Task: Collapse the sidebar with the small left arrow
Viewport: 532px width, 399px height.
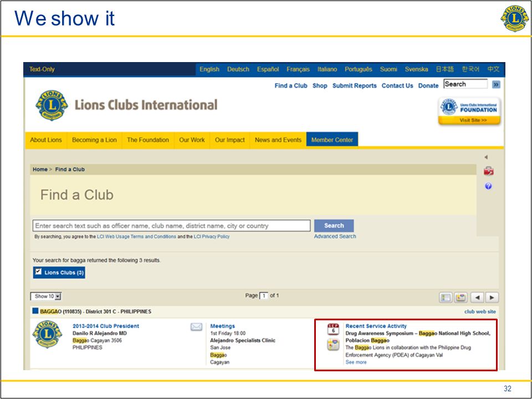Action: [486, 157]
